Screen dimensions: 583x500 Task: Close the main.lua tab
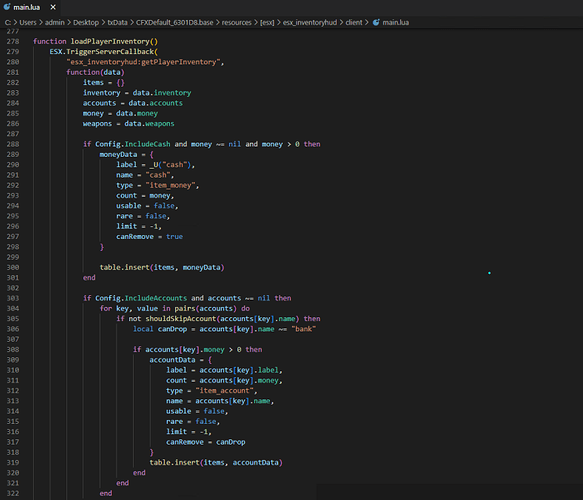53,7
